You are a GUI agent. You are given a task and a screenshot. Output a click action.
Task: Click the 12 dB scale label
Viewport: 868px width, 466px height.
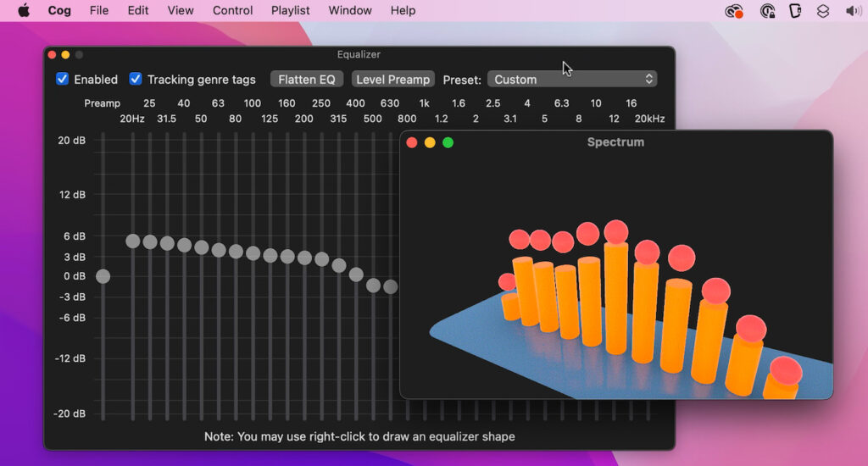(73, 195)
